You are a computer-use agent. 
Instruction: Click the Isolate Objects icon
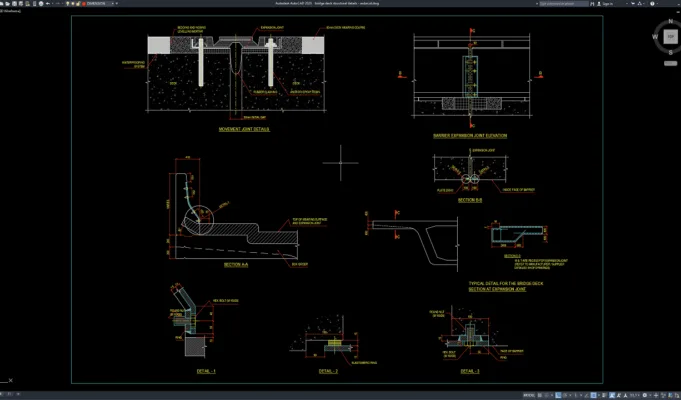coord(663,395)
